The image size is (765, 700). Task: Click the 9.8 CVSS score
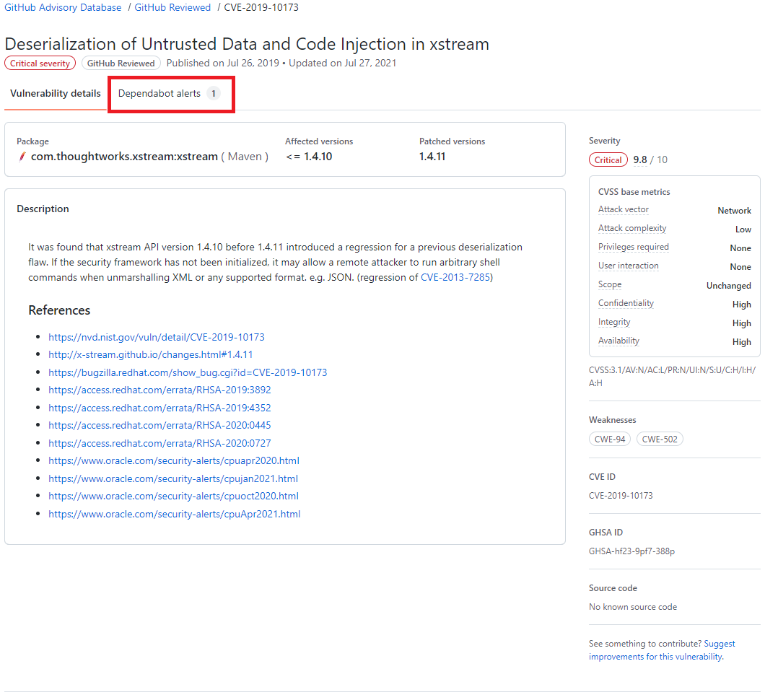pyautogui.click(x=639, y=160)
